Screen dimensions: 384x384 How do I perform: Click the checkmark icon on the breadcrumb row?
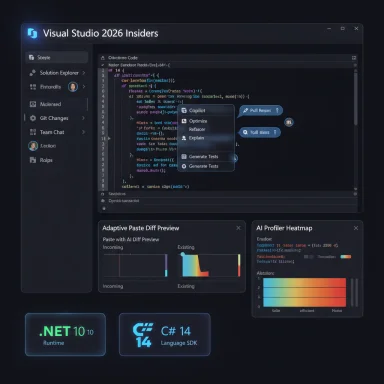pos(103,65)
